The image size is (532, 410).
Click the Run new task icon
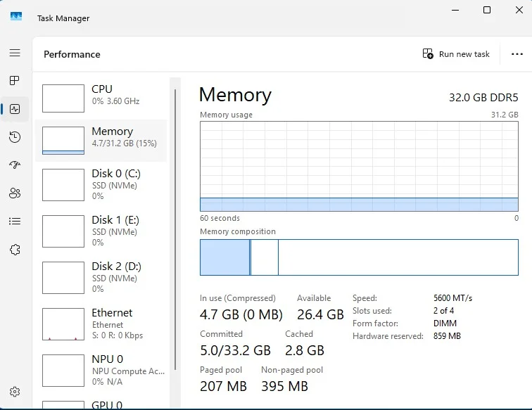[x=428, y=54]
